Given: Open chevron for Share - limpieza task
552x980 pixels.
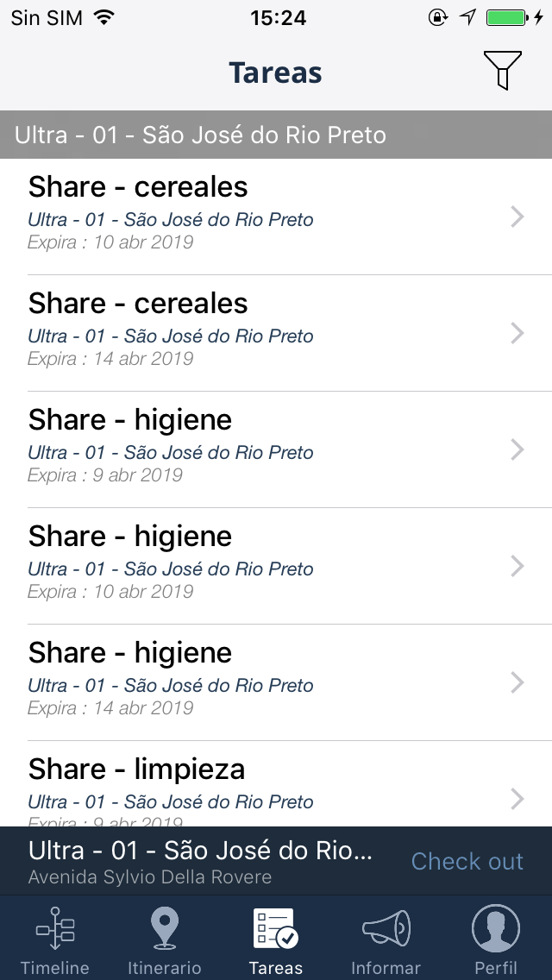Looking at the screenshot, I should 517,799.
